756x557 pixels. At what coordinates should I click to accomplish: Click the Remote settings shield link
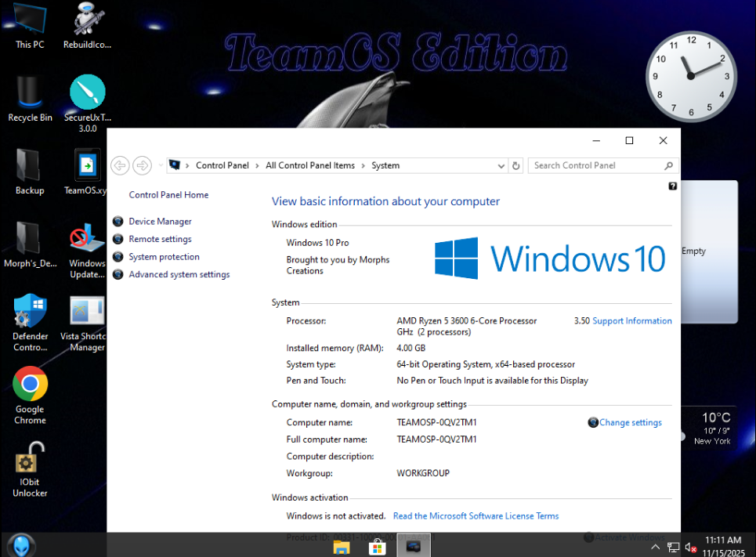point(160,239)
